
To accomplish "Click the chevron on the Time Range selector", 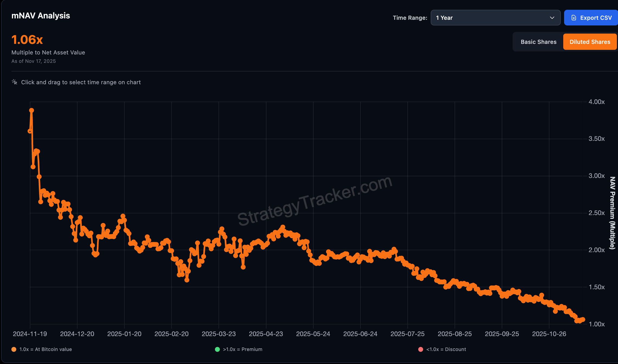I will pyautogui.click(x=552, y=18).
